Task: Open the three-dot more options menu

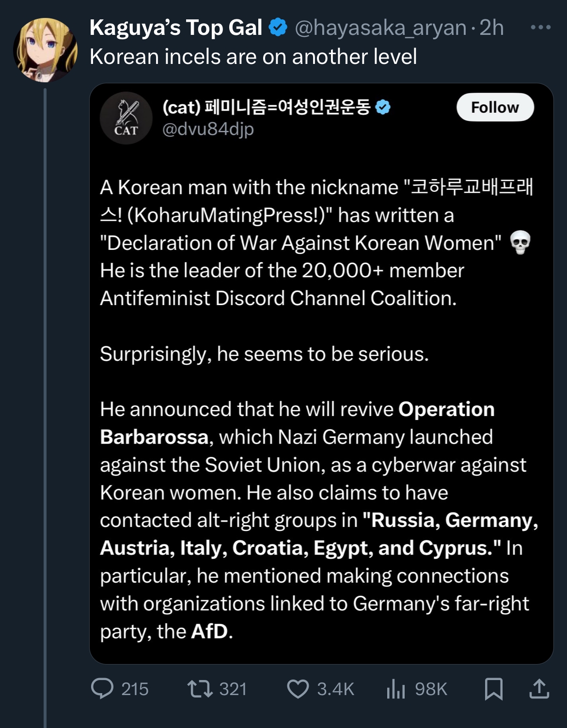Action: [540, 27]
